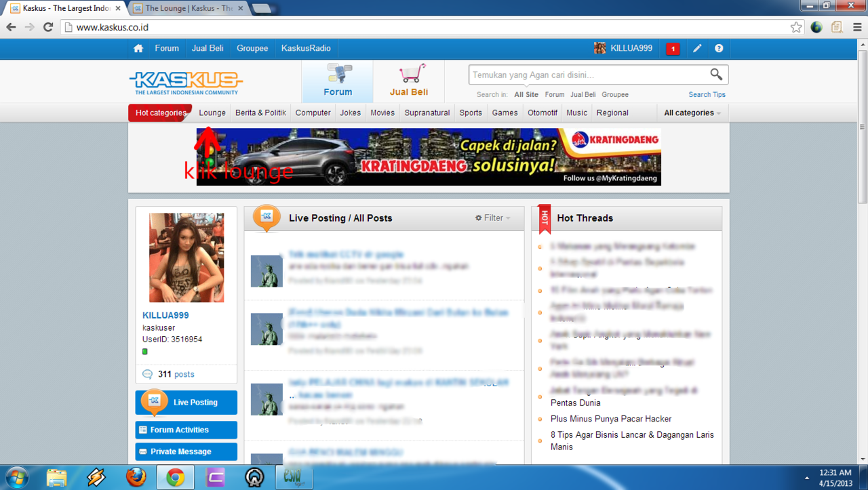Expand the All categories dropdown
Image resolution: width=868 pixels, height=490 pixels.
(x=692, y=113)
